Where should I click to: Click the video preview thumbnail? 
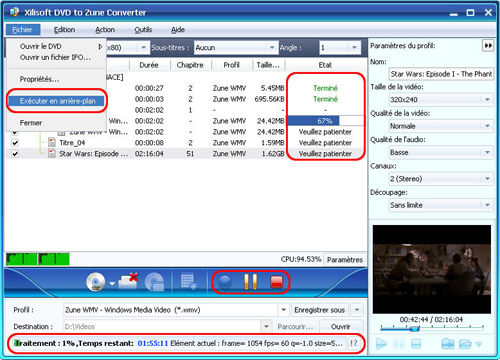(x=432, y=269)
